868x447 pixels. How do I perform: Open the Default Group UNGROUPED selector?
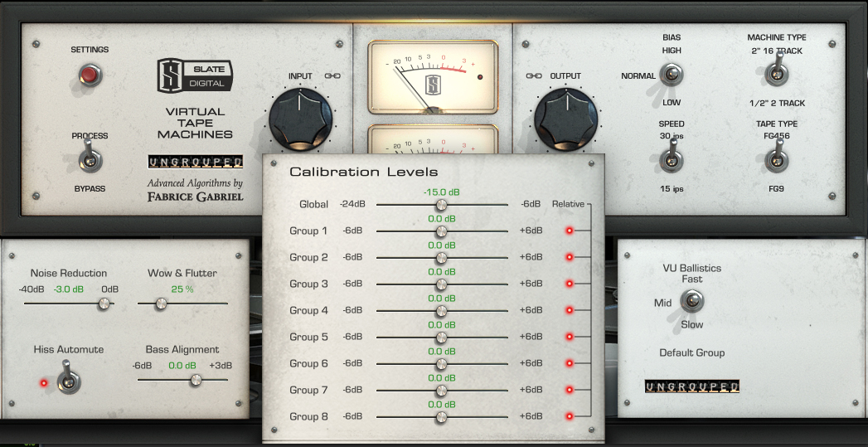(x=692, y=386)
